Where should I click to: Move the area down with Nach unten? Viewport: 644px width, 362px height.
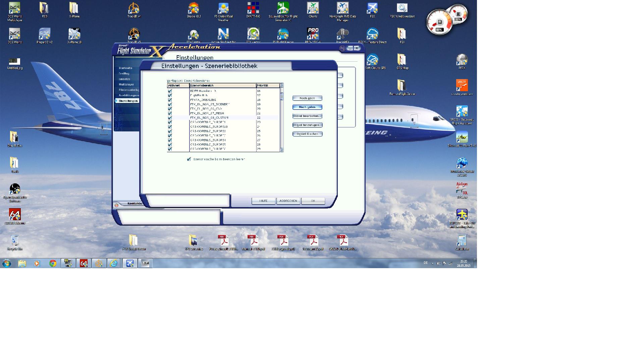307,107
